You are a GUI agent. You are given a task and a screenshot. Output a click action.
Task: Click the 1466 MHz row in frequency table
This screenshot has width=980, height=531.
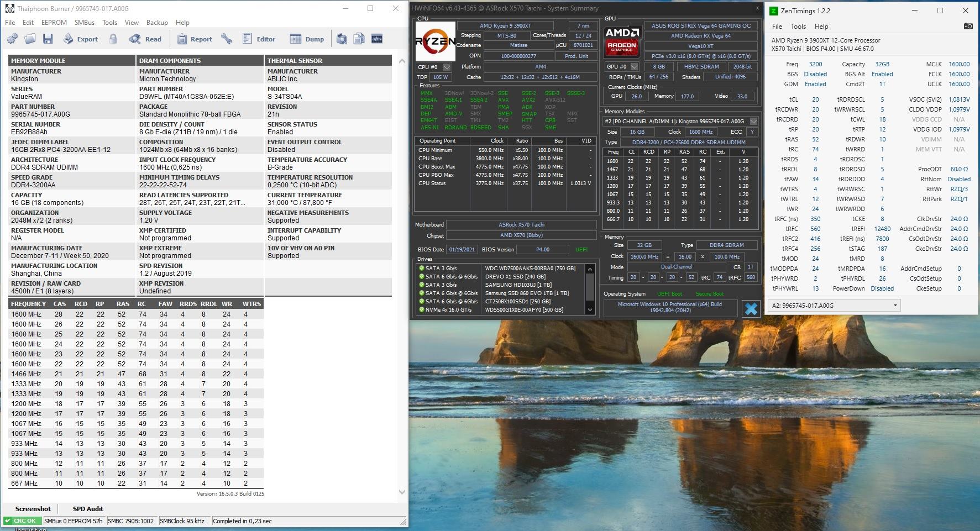136,374
